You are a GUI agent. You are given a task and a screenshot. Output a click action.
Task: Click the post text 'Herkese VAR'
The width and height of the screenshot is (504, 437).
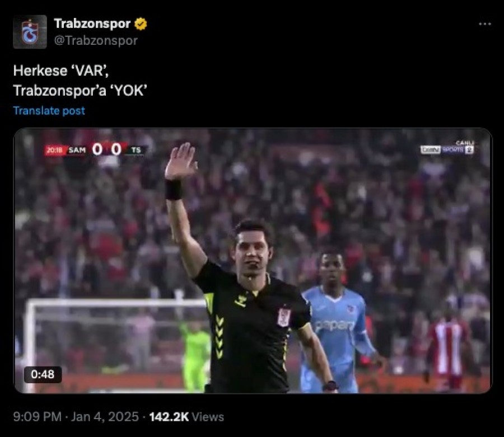coord(61,71)
